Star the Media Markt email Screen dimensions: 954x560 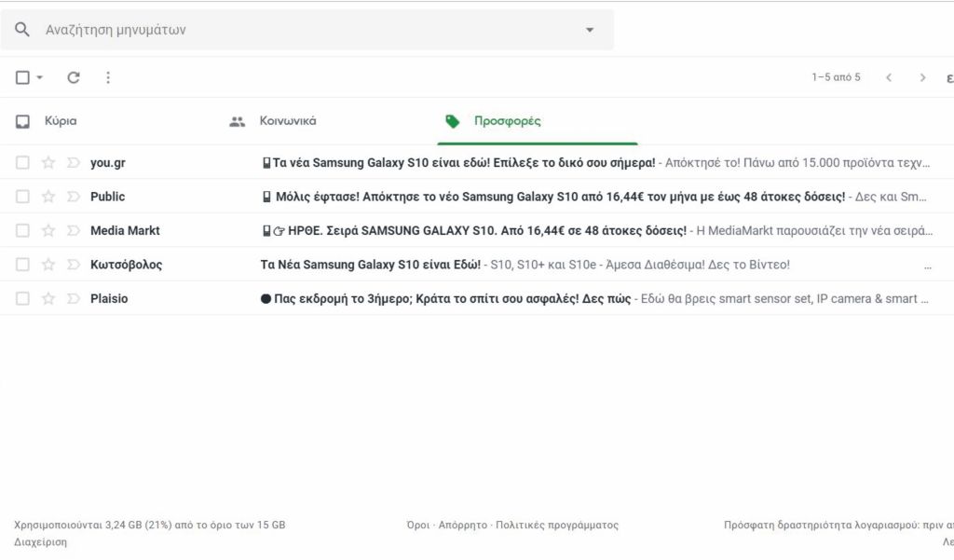click(x=48, y=231)
